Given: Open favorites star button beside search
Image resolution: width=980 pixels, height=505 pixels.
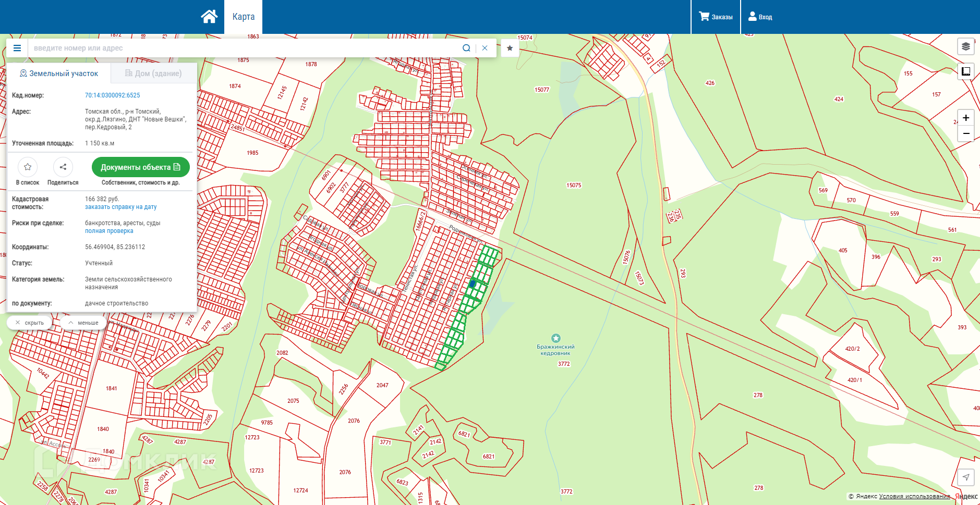Looking at the screenshot, I should pos(510,48).
